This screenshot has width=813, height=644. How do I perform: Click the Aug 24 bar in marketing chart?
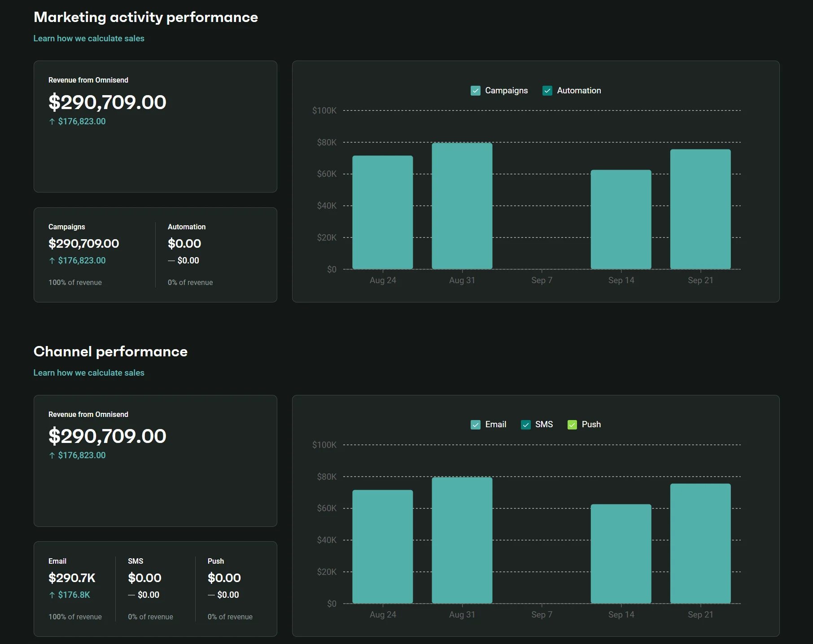tap(383, 212)
